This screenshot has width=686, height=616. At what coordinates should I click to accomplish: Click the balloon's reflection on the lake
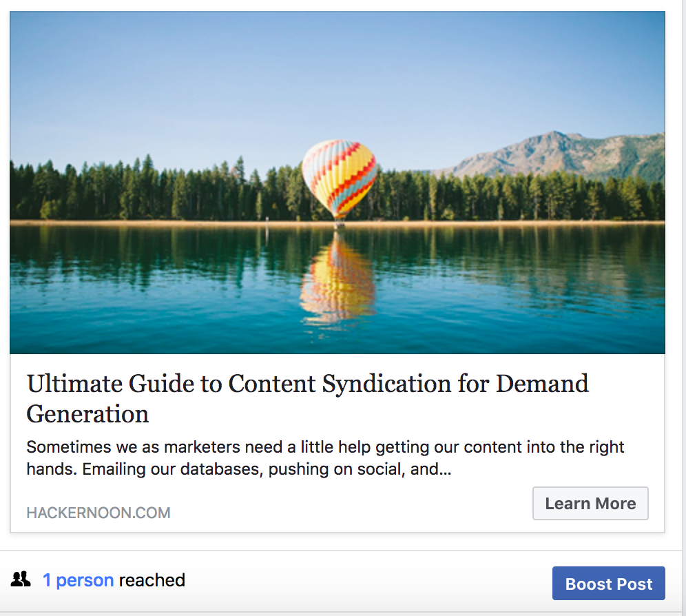[x=337, y=279]
